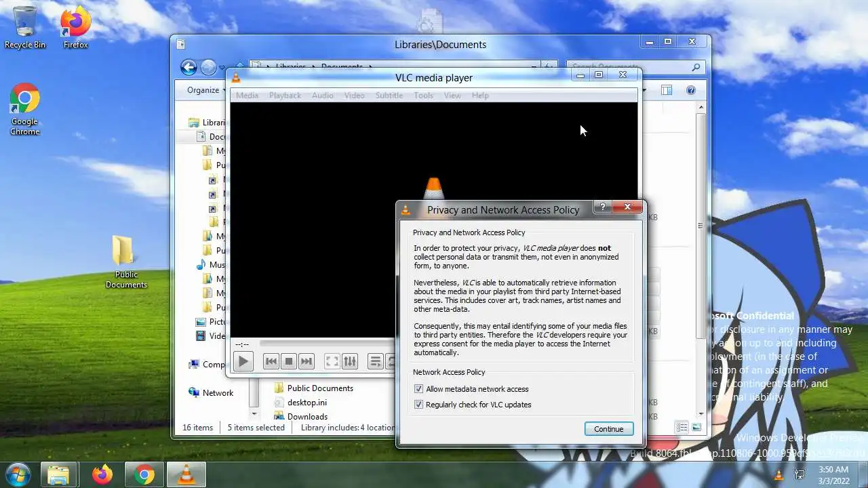
Task: Select Google Chrome desktop shortcut
Action: 24,110
